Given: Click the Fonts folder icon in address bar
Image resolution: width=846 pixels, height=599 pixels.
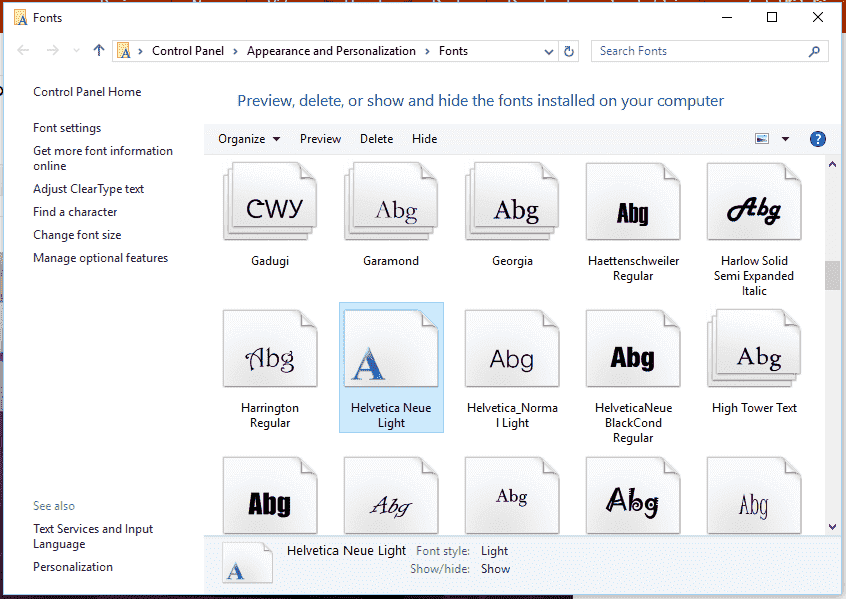Looking at the screenshot, I should pos(124,51).
